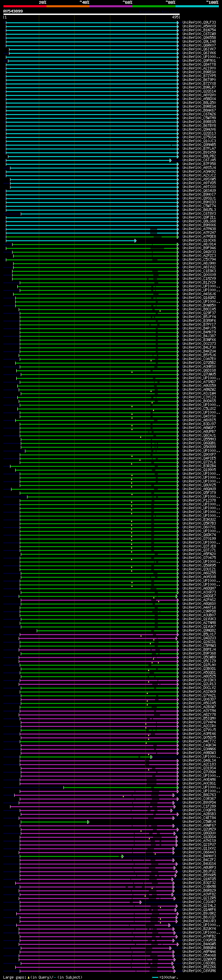
Task: Open hit UniRef100_C5WRJ4
Action: (199, 822)
